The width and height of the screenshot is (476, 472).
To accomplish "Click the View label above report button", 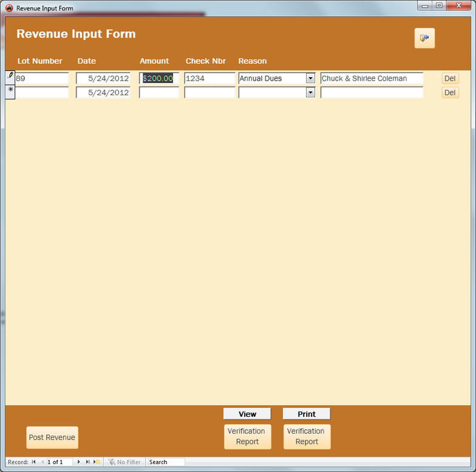I will point(248,414).
